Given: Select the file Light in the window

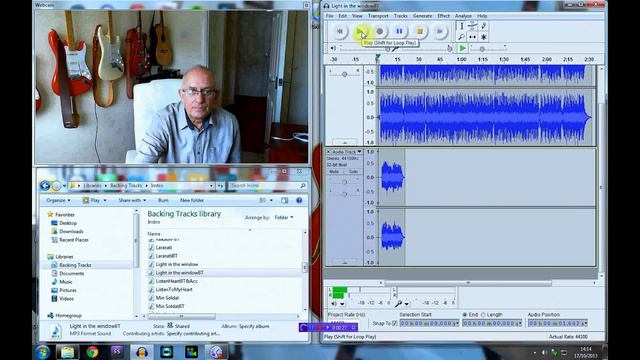Looking at the screenshot, I should click(x=177, y=264).
